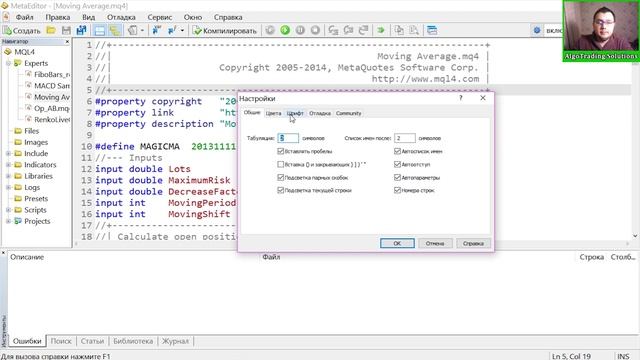Close the Navigator panel with its X
The height and width of the screenshot is (360, 640).
[x=67, y=42]
